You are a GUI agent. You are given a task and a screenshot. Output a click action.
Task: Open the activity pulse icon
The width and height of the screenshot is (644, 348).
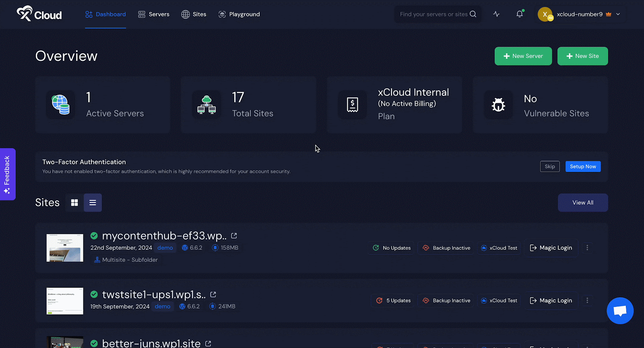pyautogui.click(x=496, y=14)
